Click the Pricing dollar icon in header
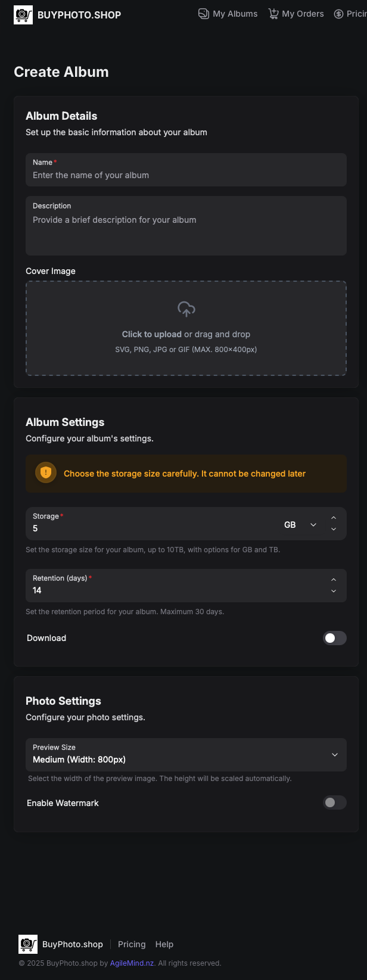 coord(338,14)
